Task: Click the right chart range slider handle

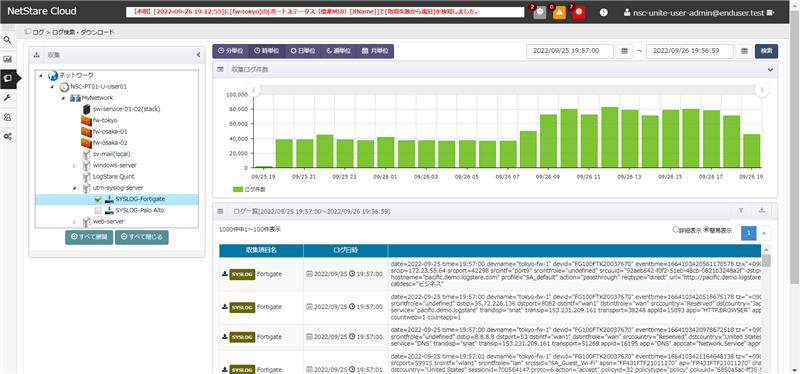Action: point(762,90)
